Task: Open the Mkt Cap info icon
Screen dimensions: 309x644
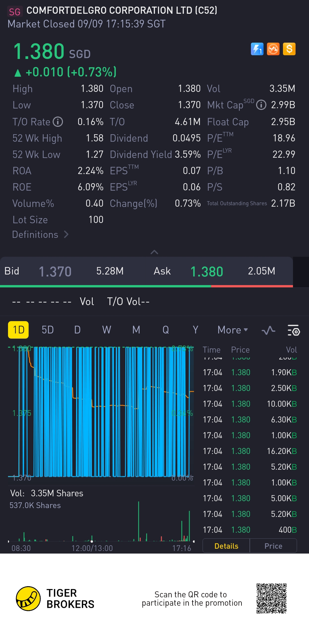Action: pyautogui.click(x=261, y=105)
